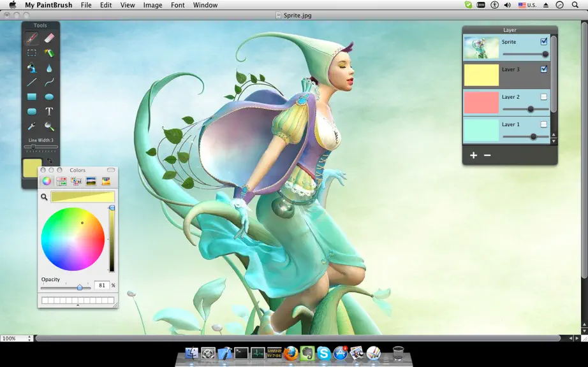The width and height of the screenshot is (588, 367).
Task: Add a new layer with plus button
Action: click(474, 155)
